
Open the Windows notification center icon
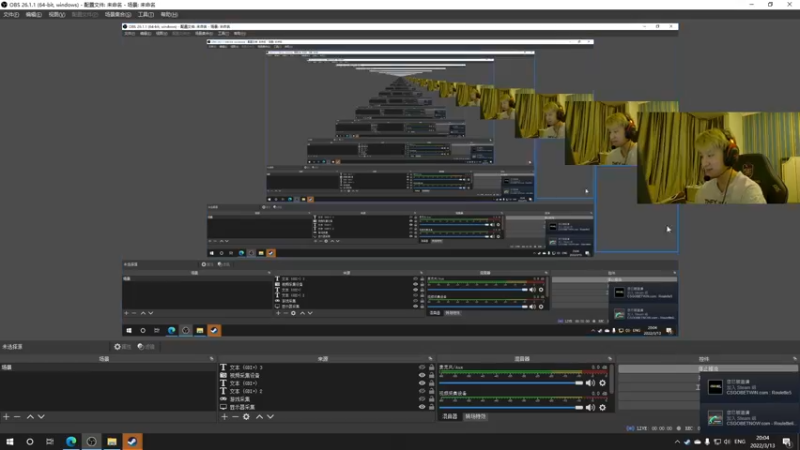click(787, 442)
